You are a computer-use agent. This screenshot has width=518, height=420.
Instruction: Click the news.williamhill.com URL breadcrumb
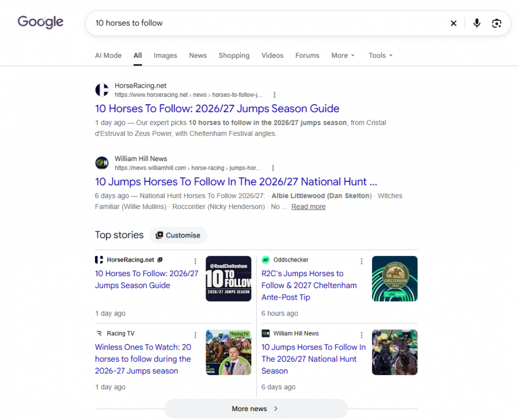187,168
